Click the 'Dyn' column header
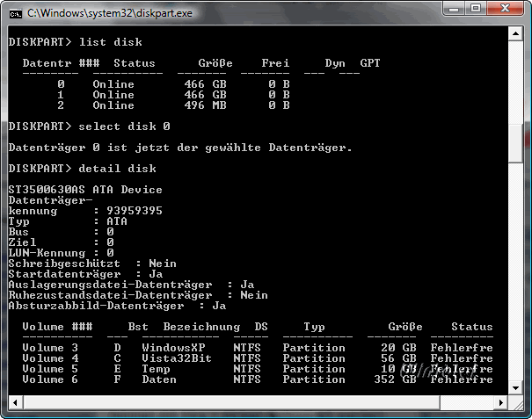This screenshot has width=532, height=419. click(x=335, y=63)
